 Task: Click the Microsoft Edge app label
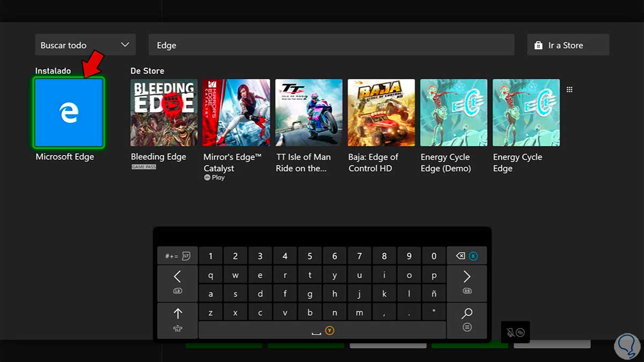click(65, 157)
